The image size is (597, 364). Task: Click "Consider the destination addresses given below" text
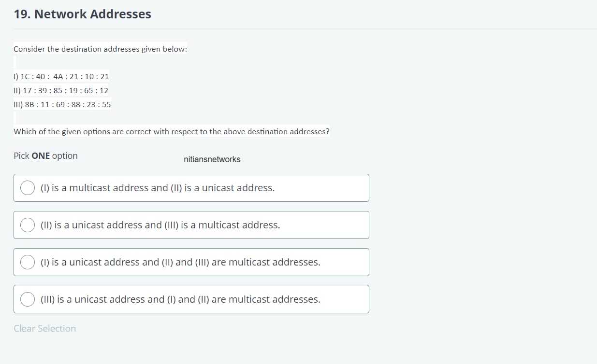[x=100, y=49]
